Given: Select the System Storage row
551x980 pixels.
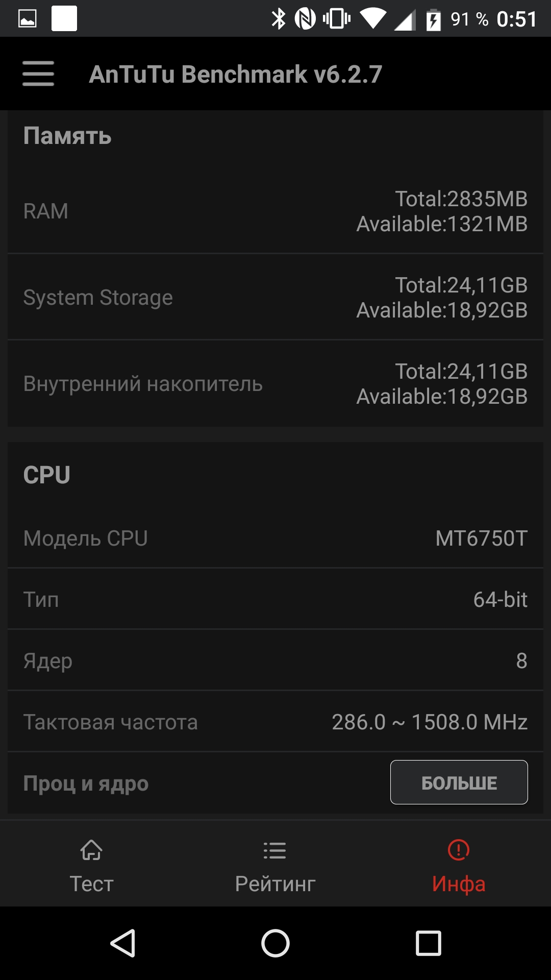Looking at the screenshot, I should point(275,298).
